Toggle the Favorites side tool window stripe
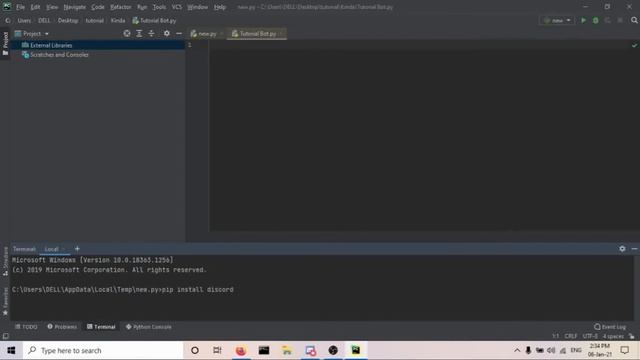Viewport: 640px width, 360px height. tap(5, 301)
